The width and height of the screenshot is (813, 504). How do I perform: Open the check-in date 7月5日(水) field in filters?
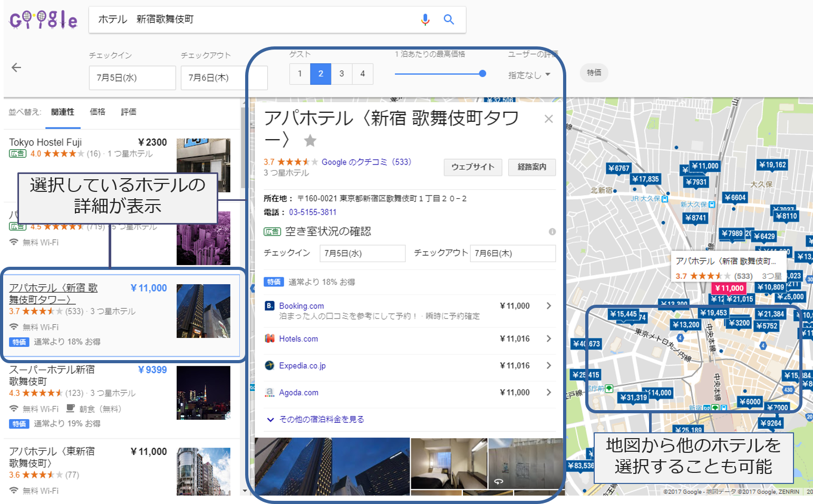point(132,78)
